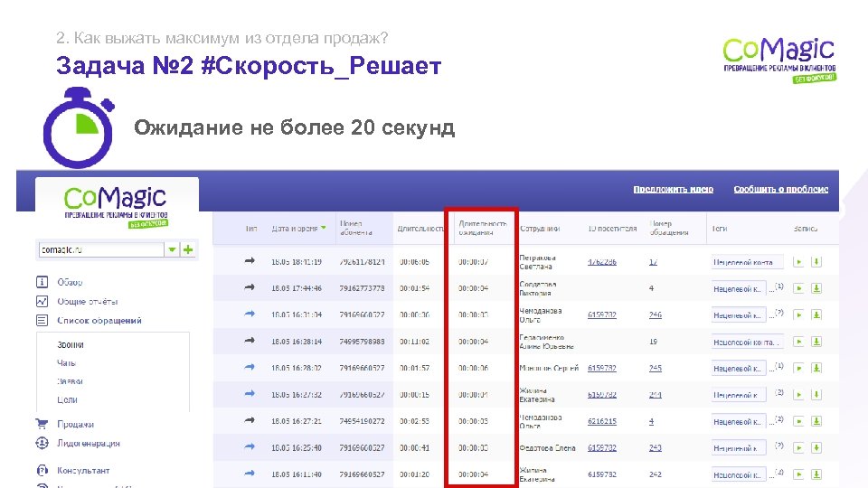Screen dimensions: 868x488
Task: Download recording of the 16:27:21 call
Action: [816, 421]
